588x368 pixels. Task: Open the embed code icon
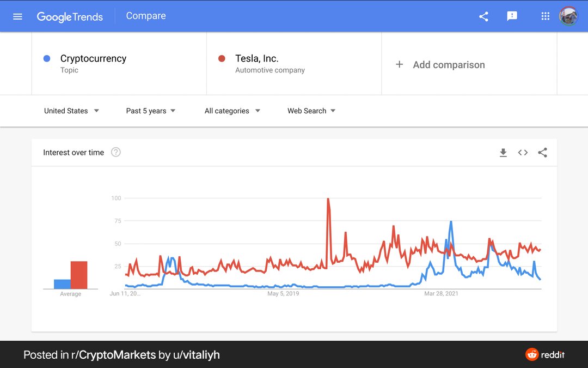point(523,153)
